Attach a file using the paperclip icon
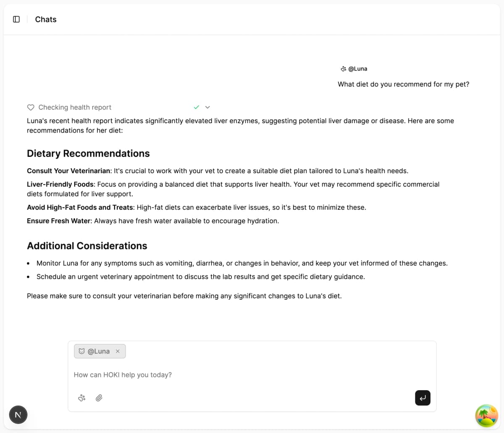 99,398
